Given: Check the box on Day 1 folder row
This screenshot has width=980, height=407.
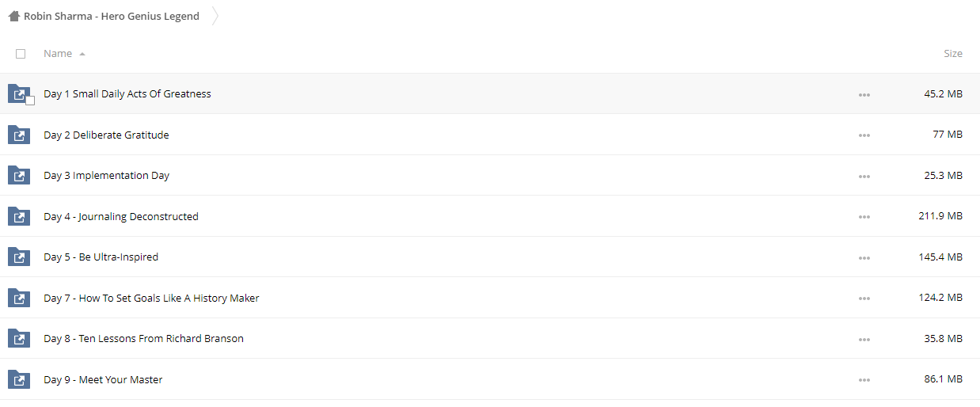Looking at the screenshot, I should pyautogui.click(x=30, y=101).
